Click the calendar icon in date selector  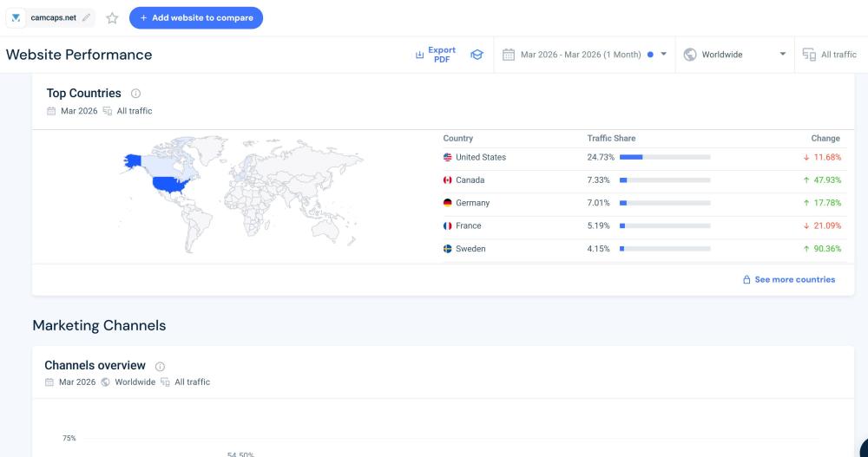(x=509, y=55)
